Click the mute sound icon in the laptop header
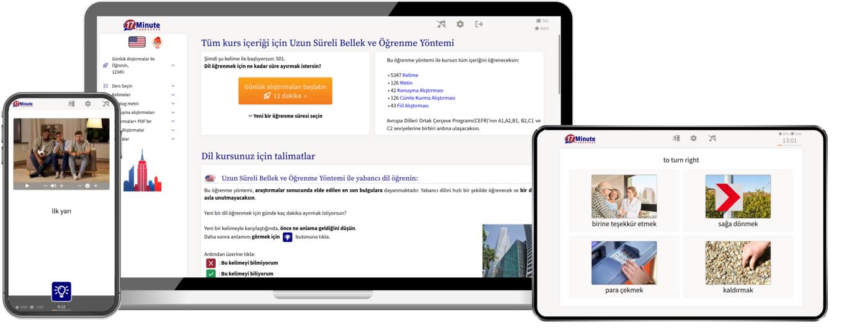This screenshot has height=330, width=868. (x=441, y=24)
